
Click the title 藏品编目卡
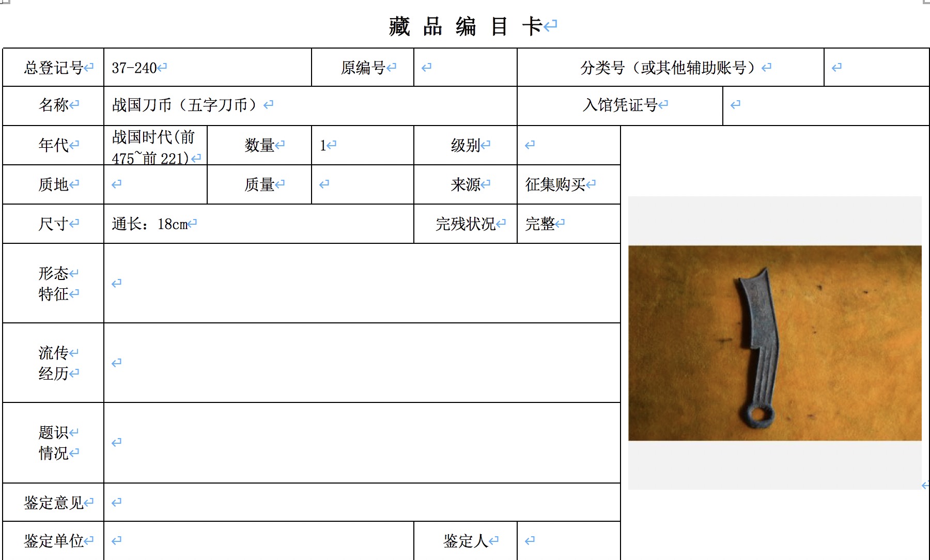[466, 26]
